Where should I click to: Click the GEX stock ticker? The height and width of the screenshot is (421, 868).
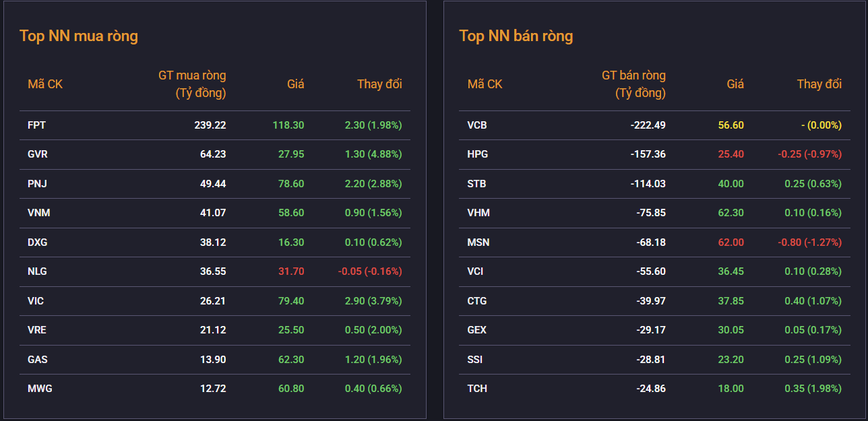(x=477, y=330)
